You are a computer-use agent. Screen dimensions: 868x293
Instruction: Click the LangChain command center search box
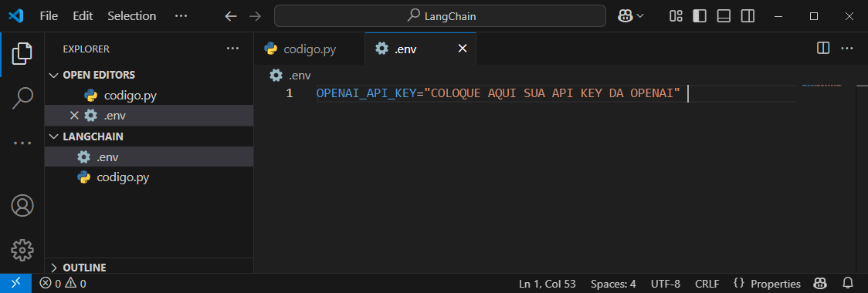(x=440, y=16)
